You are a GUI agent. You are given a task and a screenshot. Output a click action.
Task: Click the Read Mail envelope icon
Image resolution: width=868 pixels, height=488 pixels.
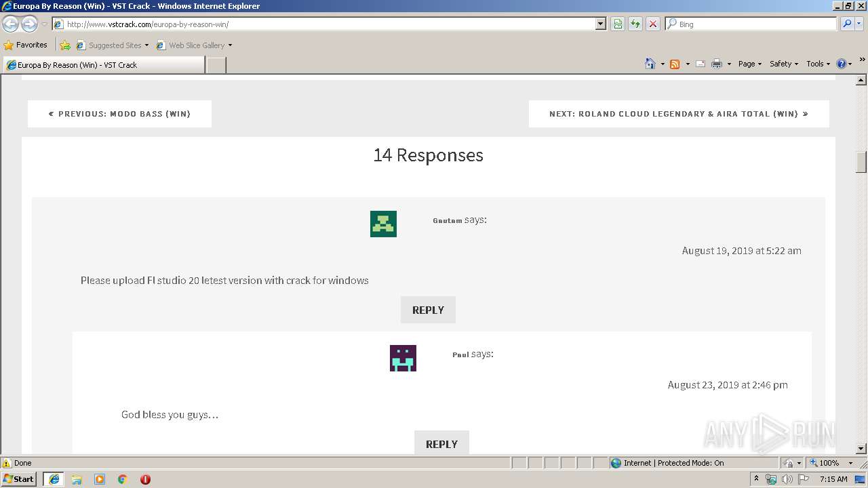(x=701, y=64)
